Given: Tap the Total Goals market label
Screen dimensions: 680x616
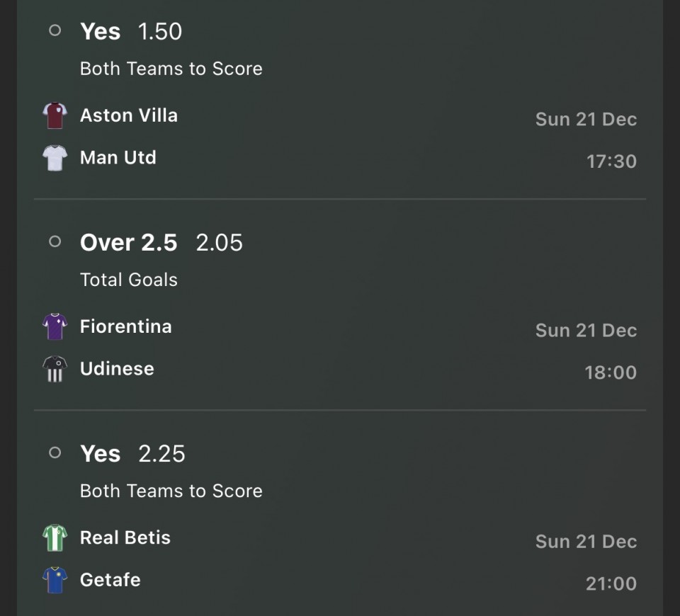Looking at the screenshot, I should (129, 280).
